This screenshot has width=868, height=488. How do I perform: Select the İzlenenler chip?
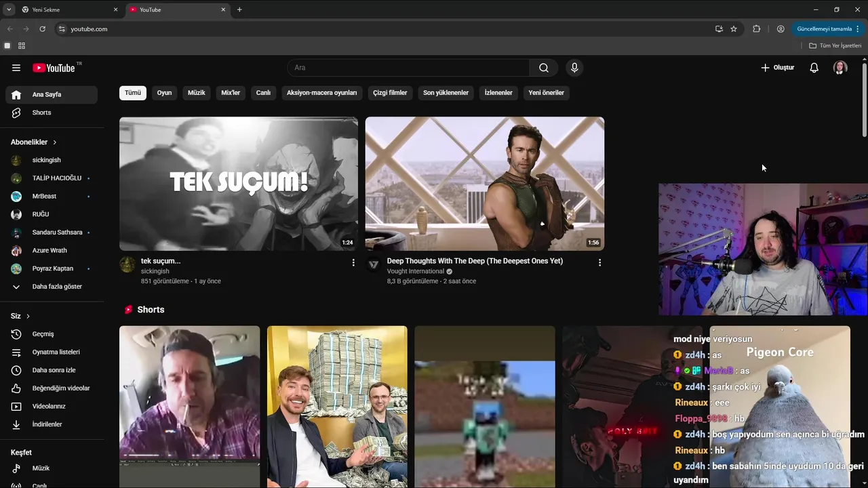(498, 93)
